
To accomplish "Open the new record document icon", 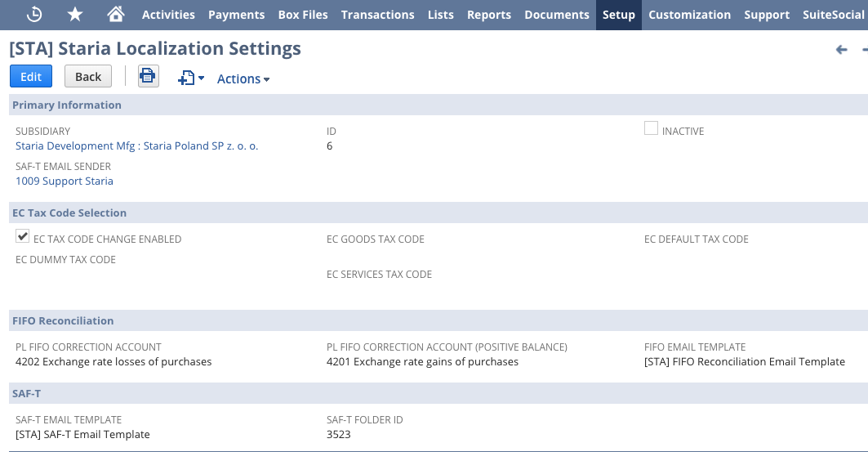I will tap(186, 78).
